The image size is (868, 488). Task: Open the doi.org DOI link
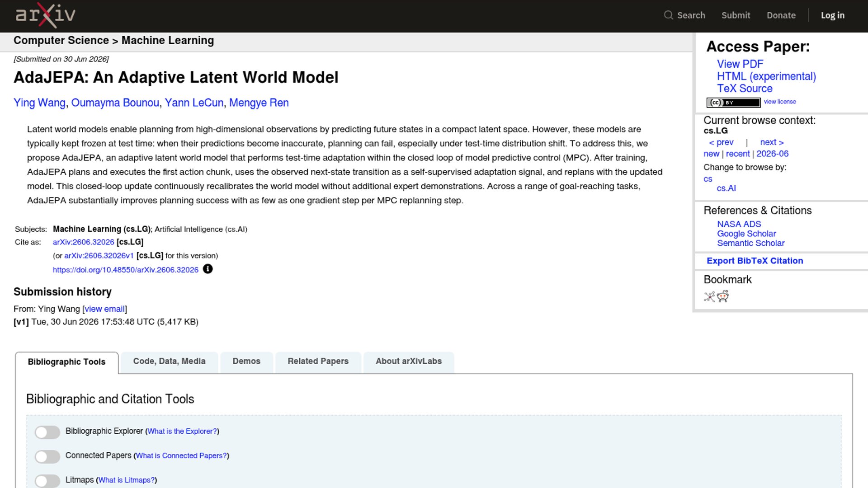click(x=126, y=270)
